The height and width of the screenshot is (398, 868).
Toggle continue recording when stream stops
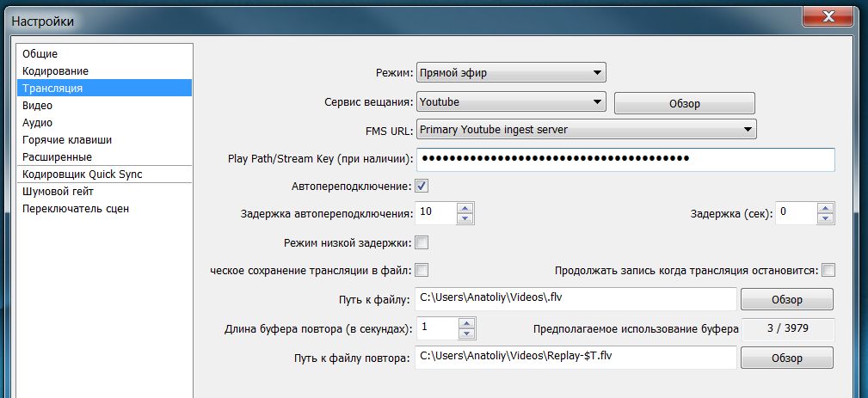click(828, 270)
